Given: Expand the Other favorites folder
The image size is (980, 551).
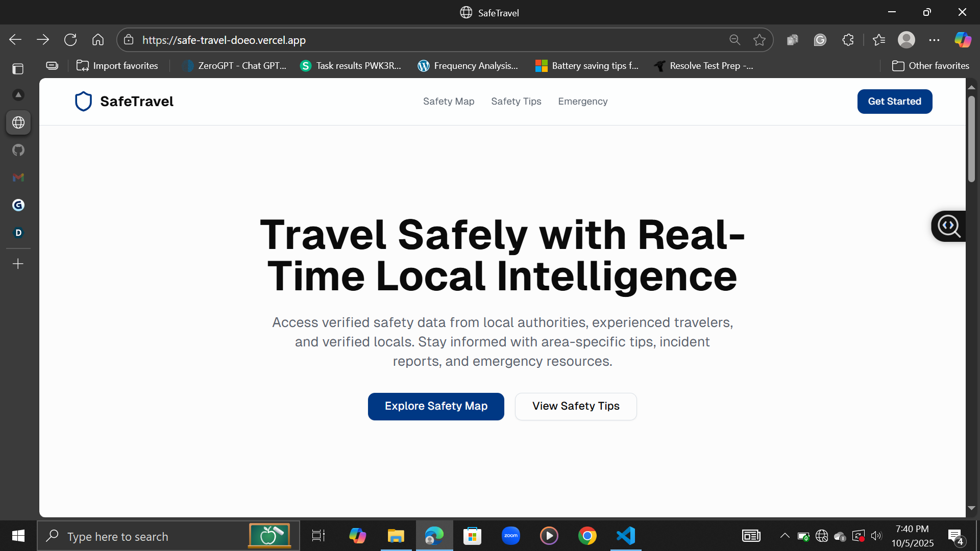Looking at the screenshot, I should click(x=930, y=66).
